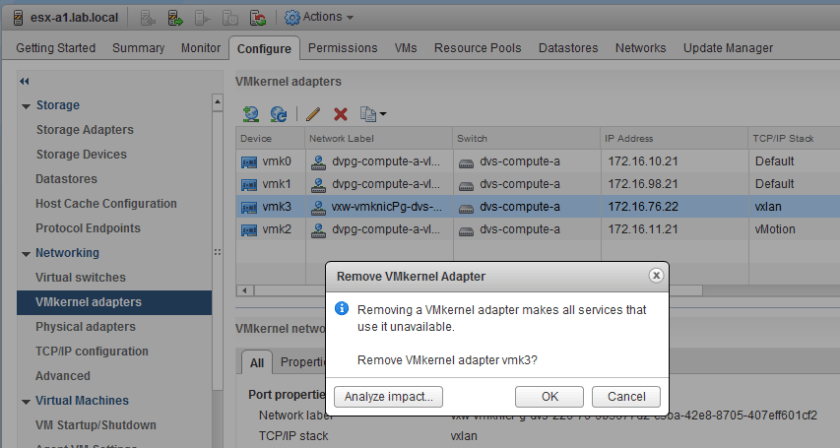
Task: Click the reboot host toolbar icon
Action: click(x=257, y=17)
